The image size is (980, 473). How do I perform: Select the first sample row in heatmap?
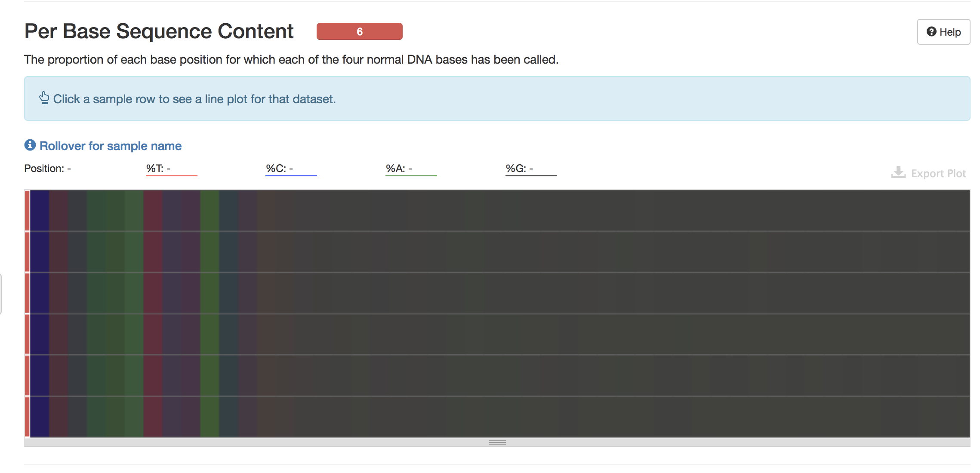(x=499, y=211)
